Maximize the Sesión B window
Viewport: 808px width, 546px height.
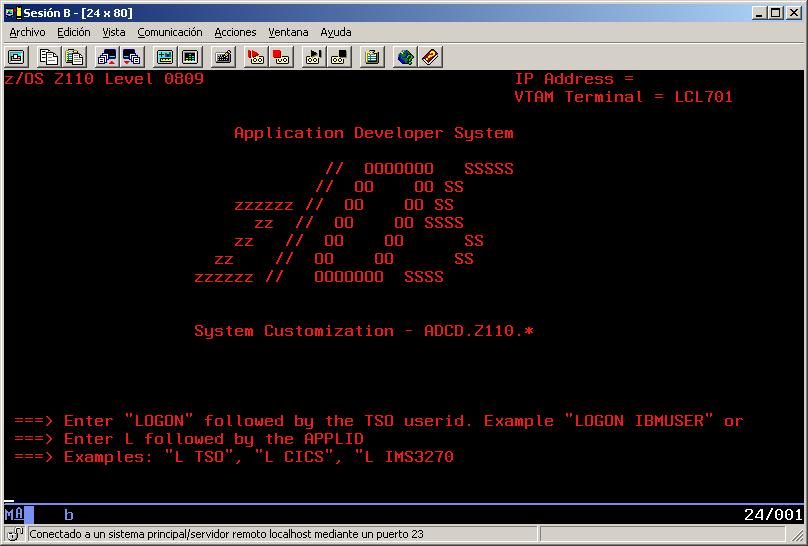click(x=776, y=13)
